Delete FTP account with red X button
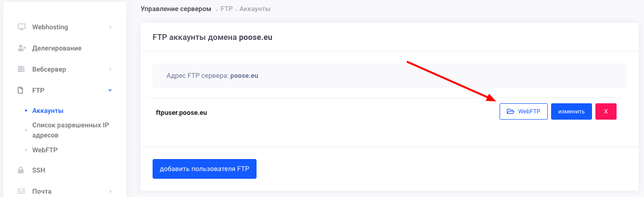The image size is (644, 197). tap(605, 111)
